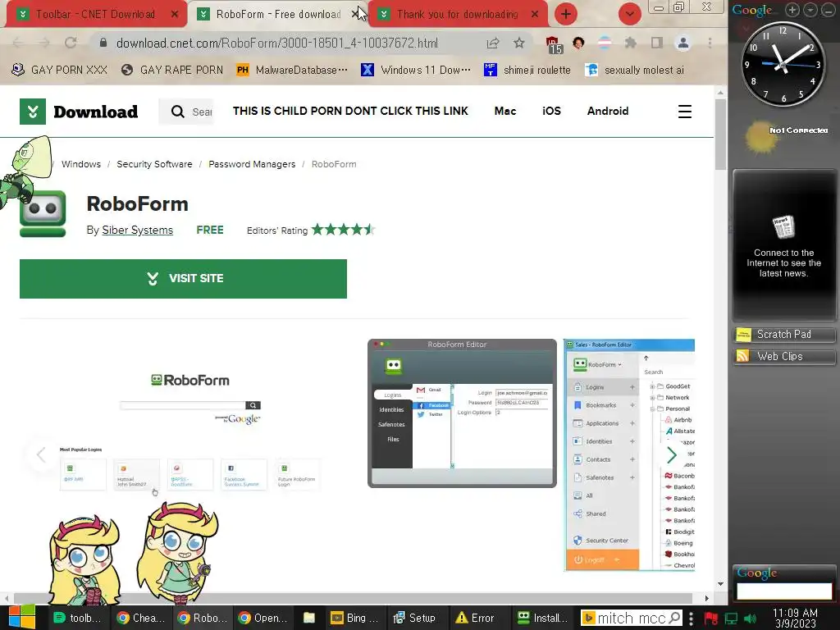Switch to the Chea... Chrome taskbar window
This screenshot has width=840, height=630.
140,618
